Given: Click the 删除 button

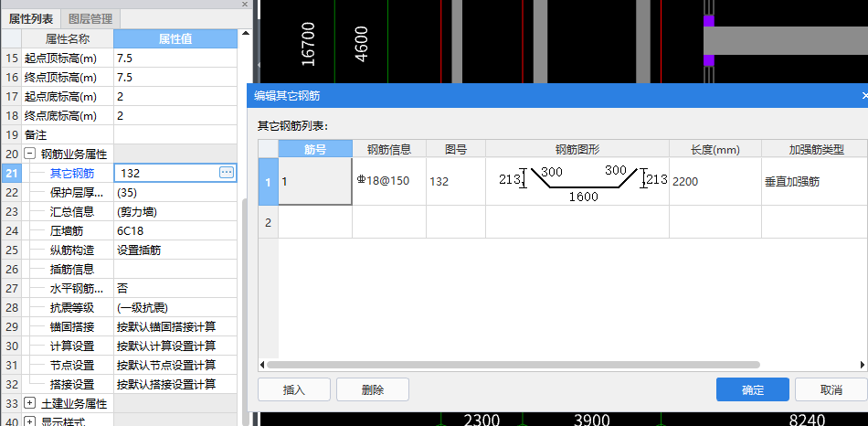Looking at the screenshot, I should pos(373,389).
